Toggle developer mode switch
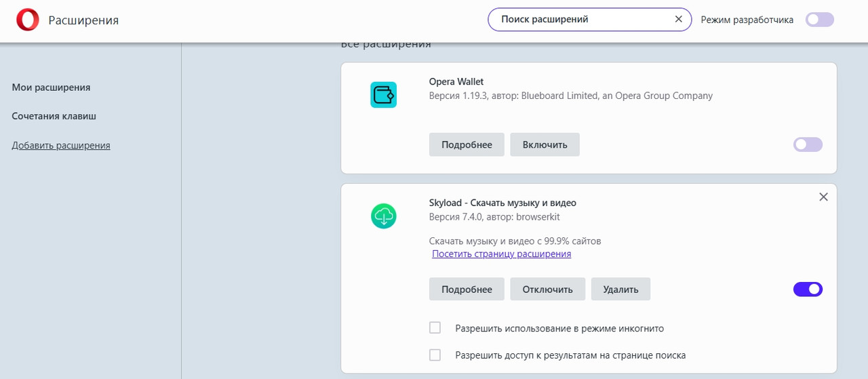The height and width of the screenshot is (379, 868). (820, 20)
